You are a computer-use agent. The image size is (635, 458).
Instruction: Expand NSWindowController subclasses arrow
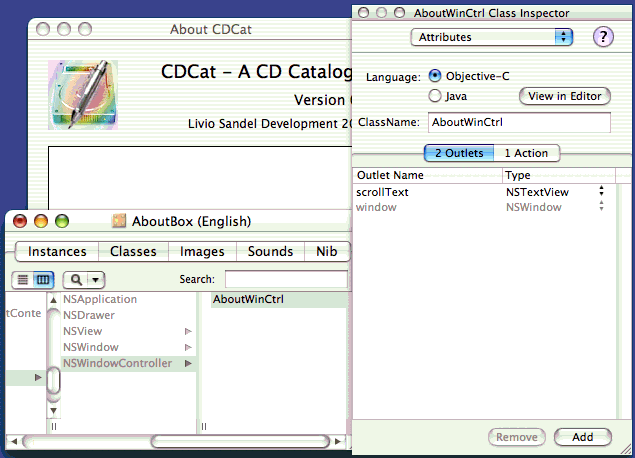pos(188,363)
